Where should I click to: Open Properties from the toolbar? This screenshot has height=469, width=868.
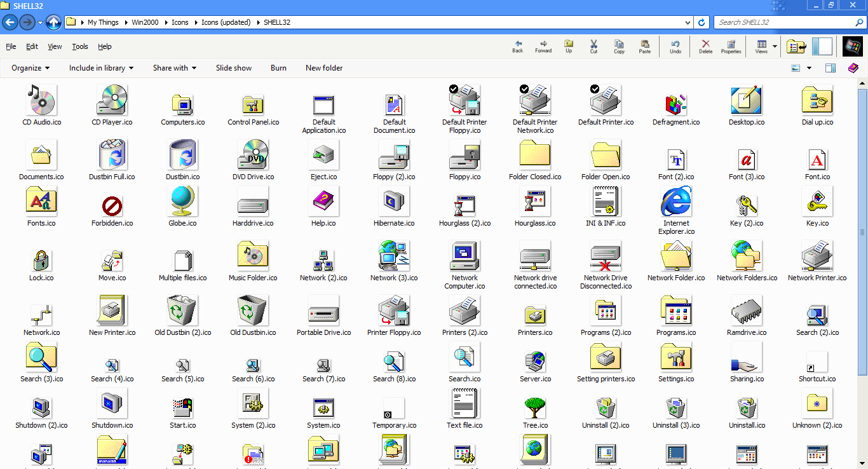[x=731, y=46]
